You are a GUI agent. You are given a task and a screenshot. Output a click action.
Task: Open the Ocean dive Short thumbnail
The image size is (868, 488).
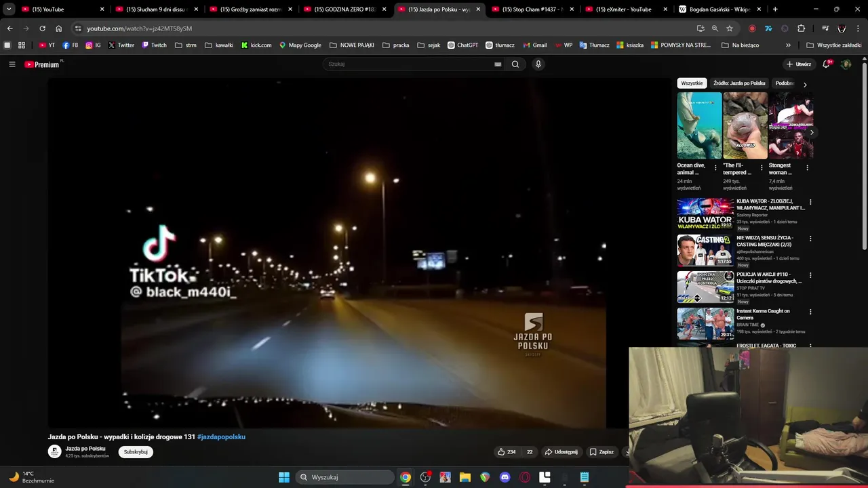click(x=699, y=126)
